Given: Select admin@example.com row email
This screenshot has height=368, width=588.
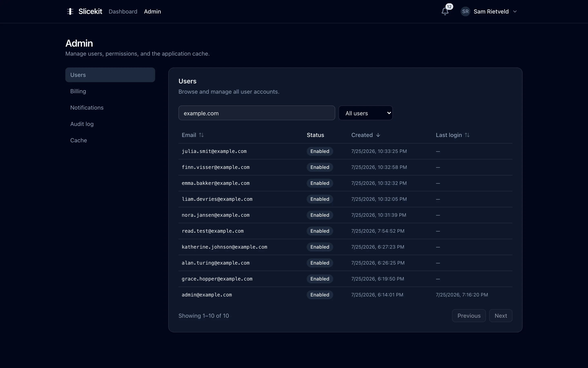Looking at the screenshot, I should click(x=207, y=295).
